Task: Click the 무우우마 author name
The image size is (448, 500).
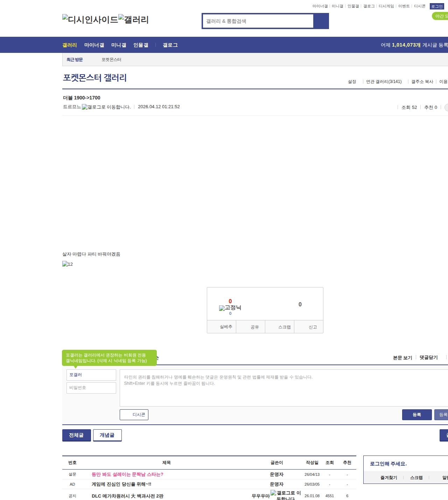Action: pos(261,496)
